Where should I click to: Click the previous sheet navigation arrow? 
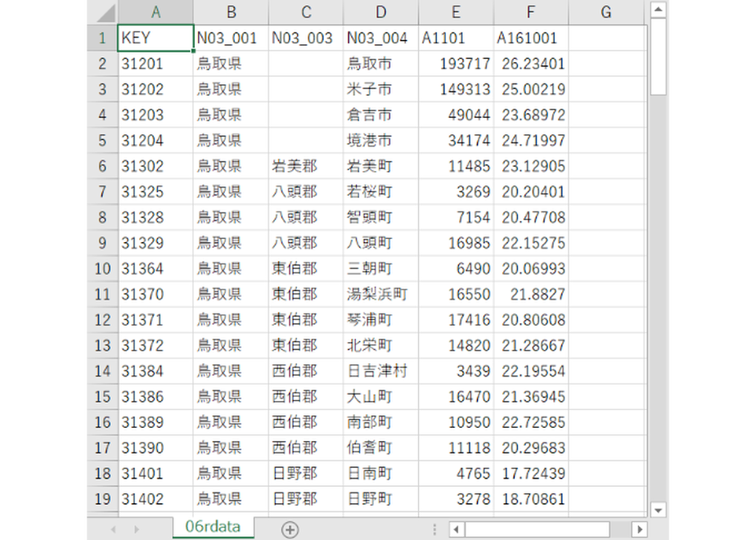pos(113,529)
